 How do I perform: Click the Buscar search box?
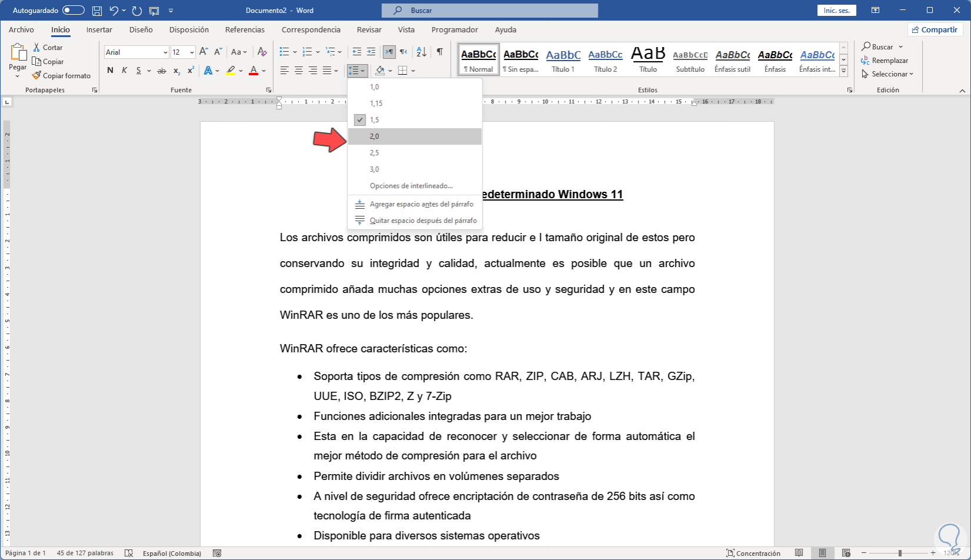click(x=490, y=11)
